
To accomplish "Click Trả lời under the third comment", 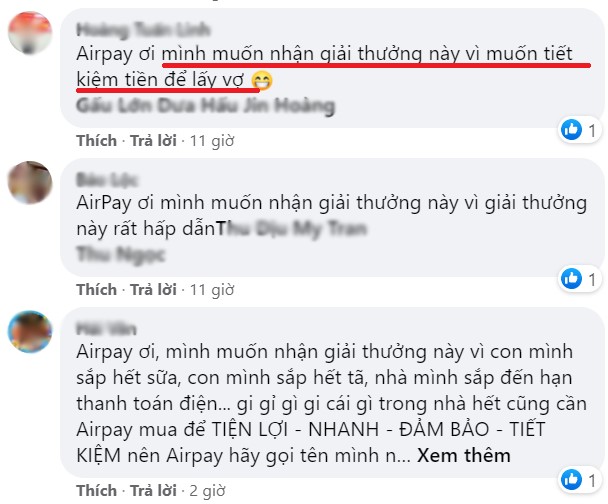I will [153, 490].
